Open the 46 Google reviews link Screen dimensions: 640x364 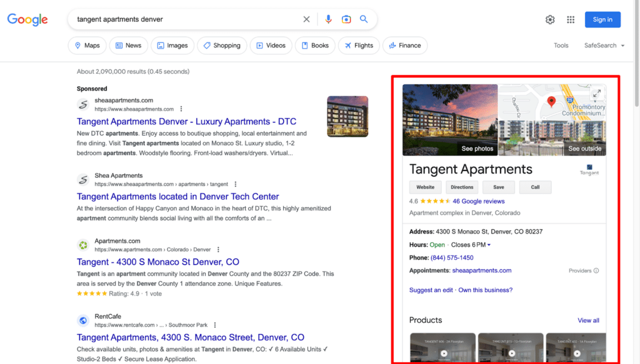(x=478, y=201)
